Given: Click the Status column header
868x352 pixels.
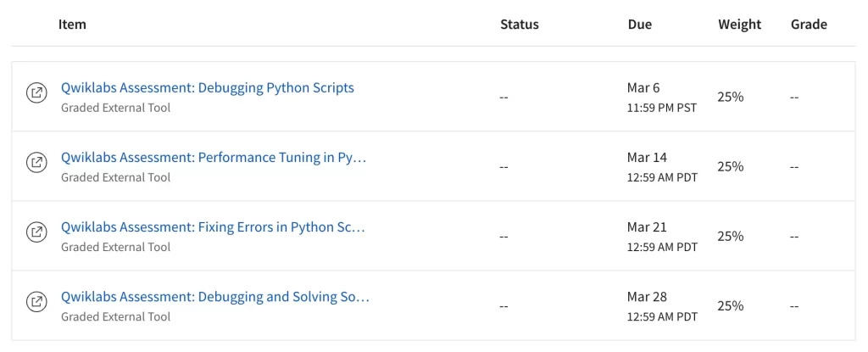Looking at the screenshot, I should point(519,25).
